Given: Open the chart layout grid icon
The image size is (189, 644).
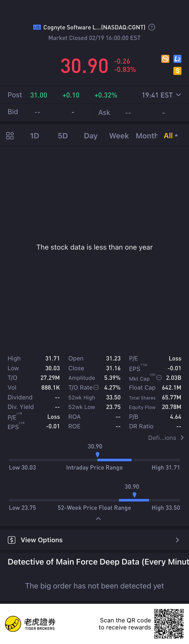Looking at the screenshot, I should [x=10, y=136].
